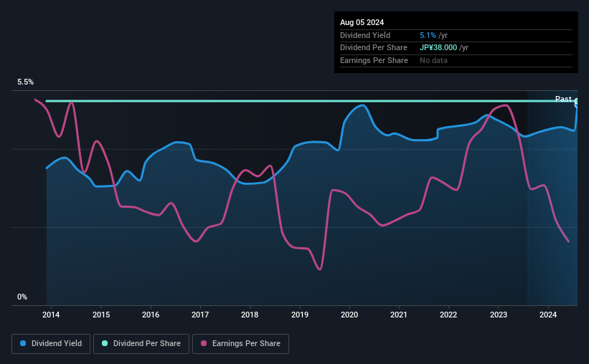Click the pink Earnings Per Share legend dot
589x364 pixels.
tap(204, 343)
